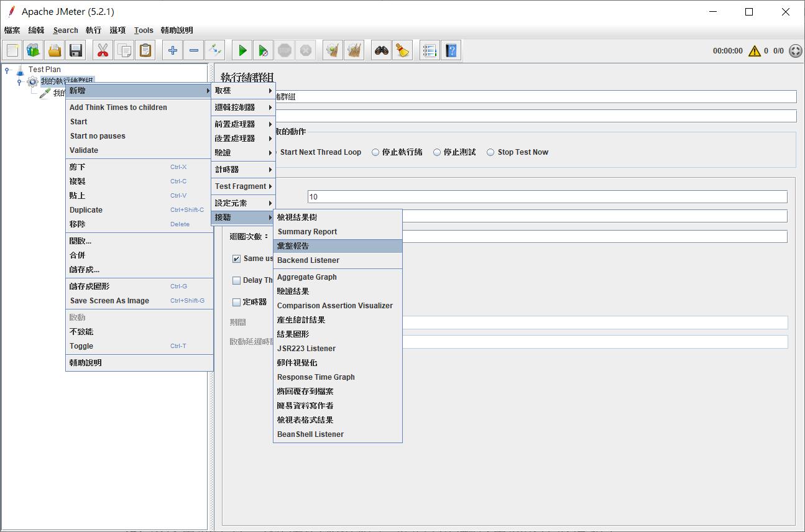Open the Search menu

[x=65, y=30]
